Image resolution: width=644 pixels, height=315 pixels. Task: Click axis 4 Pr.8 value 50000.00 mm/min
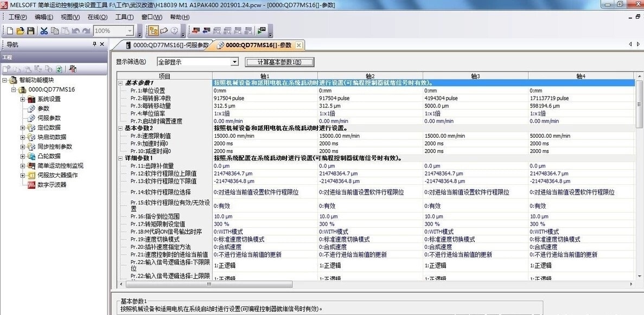click(550, 136)
